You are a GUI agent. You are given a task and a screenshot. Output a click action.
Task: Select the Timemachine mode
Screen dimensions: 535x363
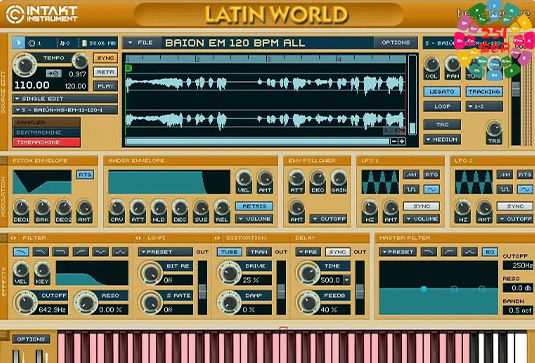click(x=47, y=142)
